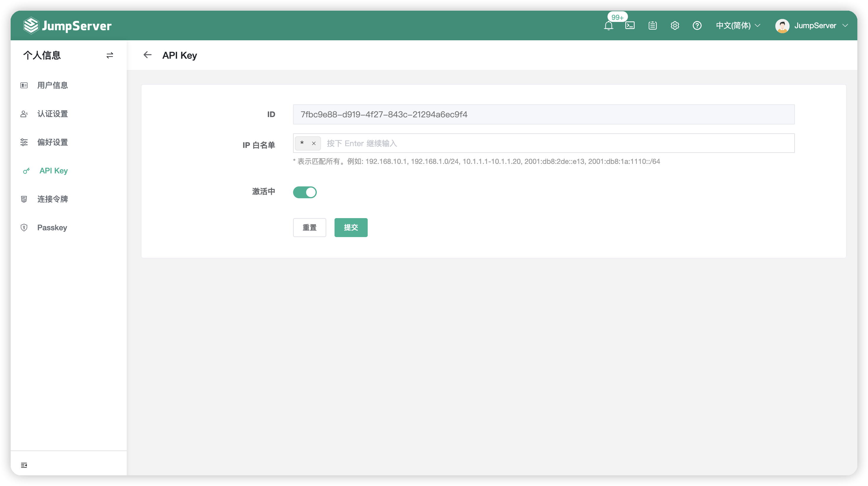Open the web terminal icon

tap(630, 25)
